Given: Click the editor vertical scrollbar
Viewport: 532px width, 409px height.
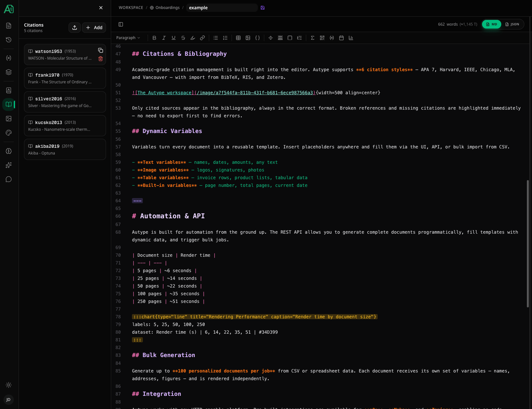Looking at the screenshot, I should point(528,244).
